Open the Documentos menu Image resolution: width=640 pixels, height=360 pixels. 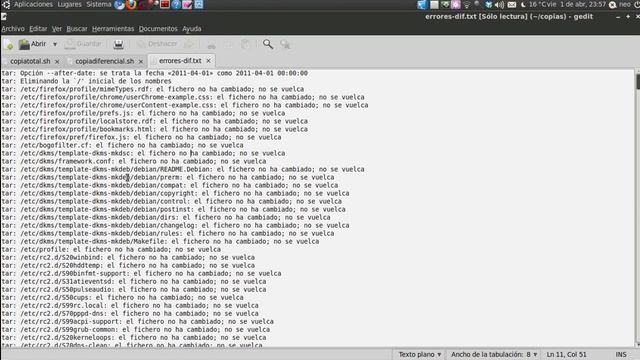click(158, 29)
